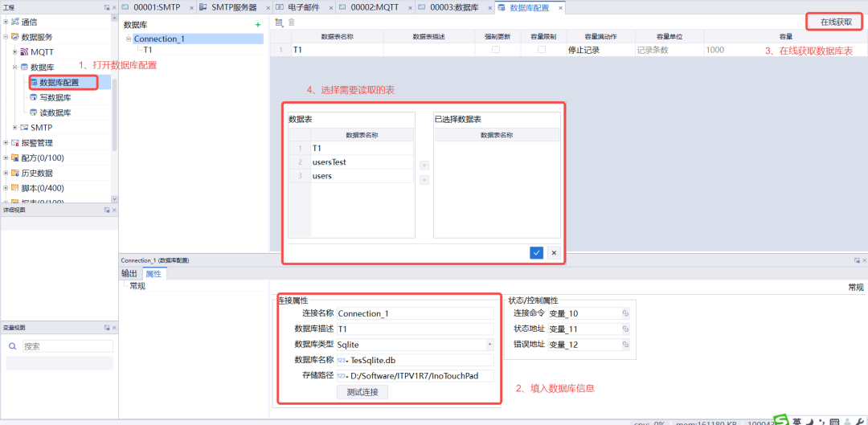This screenshot has height=425, width=868.
Task: Click move-right arrows between table lists
Action: pyautogui.click(x=424, y=166)
